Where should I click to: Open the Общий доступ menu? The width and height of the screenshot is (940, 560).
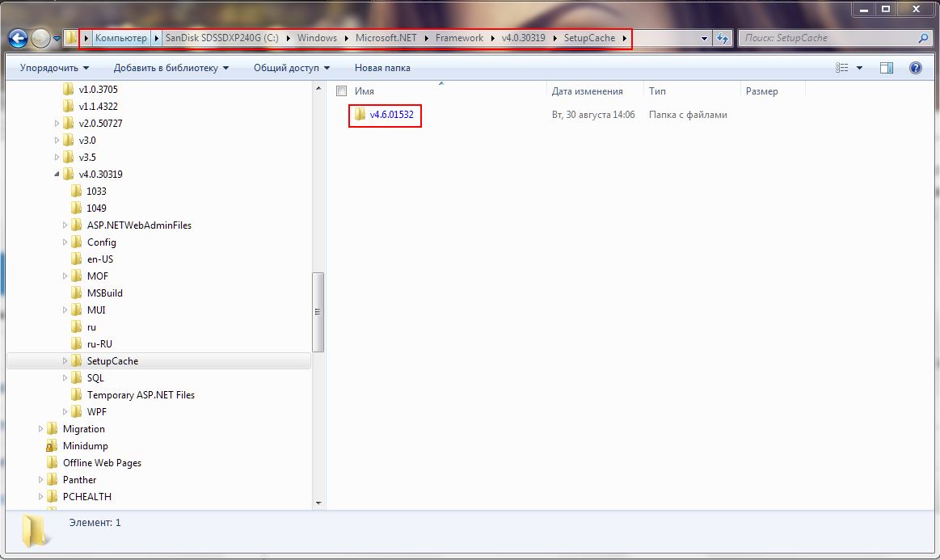tap(292, 68)
